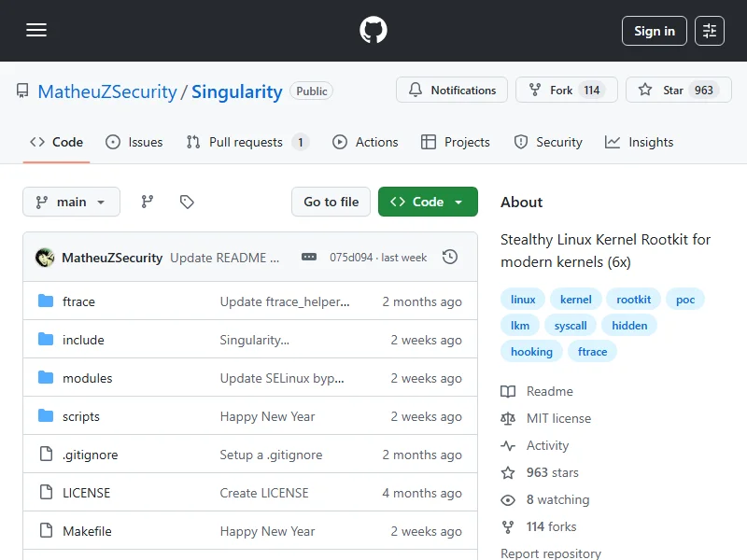Click MatheuZSecurity avatar in commit row
Viewport: 747px width, 560px height.
[44, 257]
